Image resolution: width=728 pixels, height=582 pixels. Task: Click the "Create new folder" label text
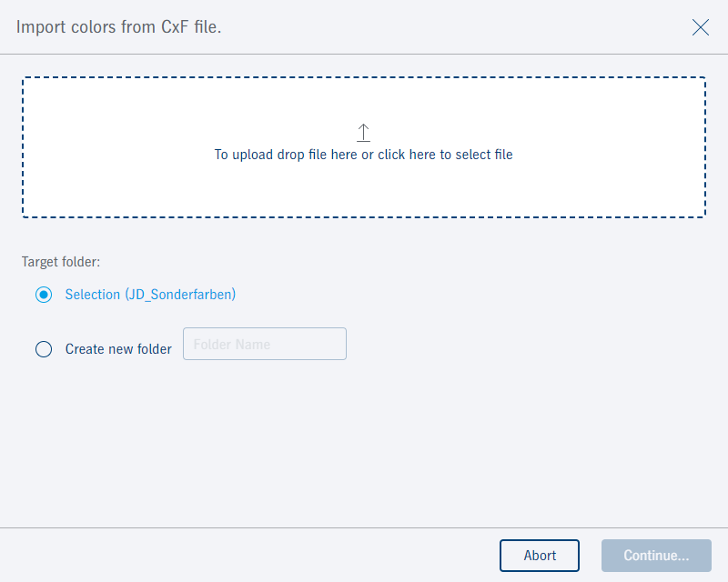(x=118, y=349)
